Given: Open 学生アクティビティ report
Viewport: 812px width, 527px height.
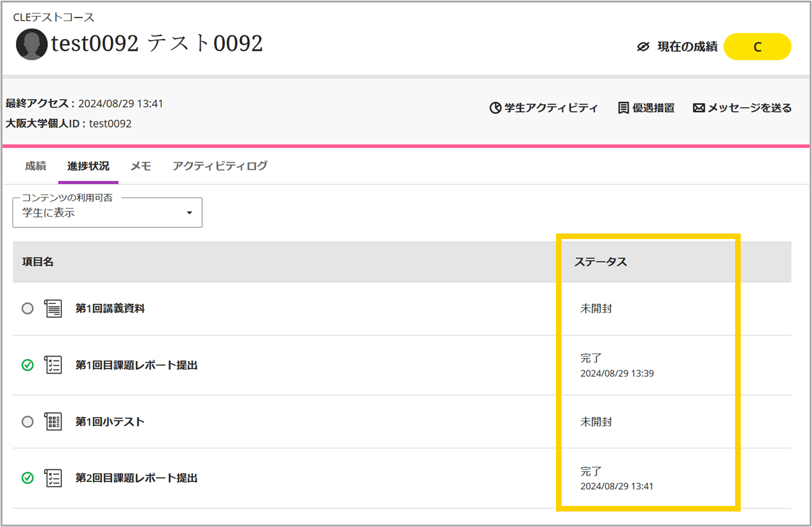Looking at the screenshot, I should (544, 108).
